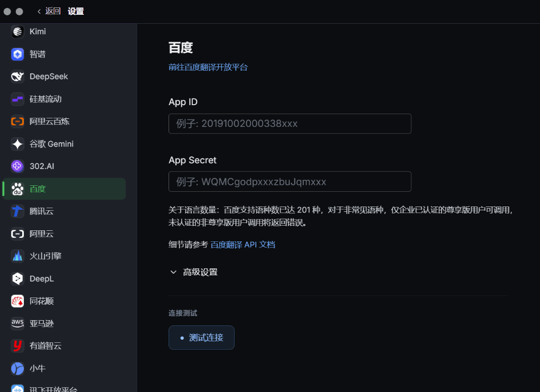
Task: Select 亚马逊 in the sidebar
Action: (x=64, y=323)
